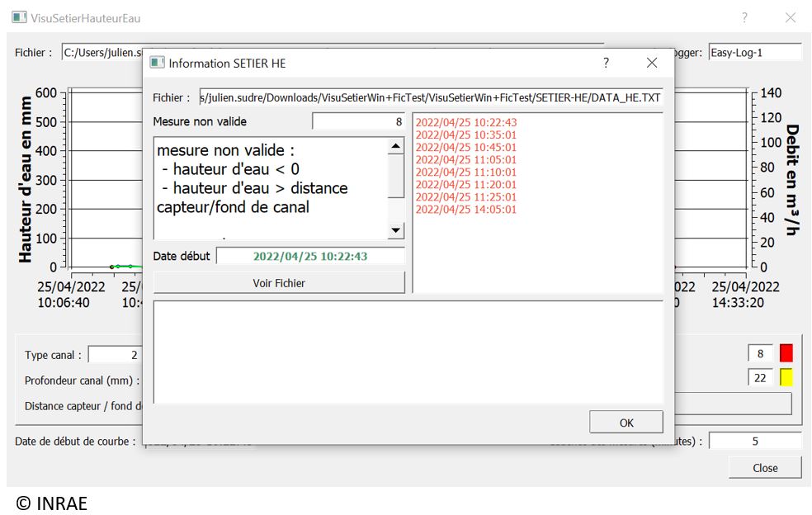Select the 2022/04/25 14:05:01 invalid measure entry
The width and height of the screenshot is (812, 515).
coord(466,210)
